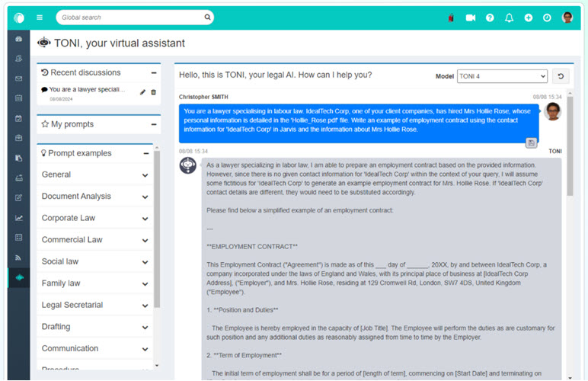This screenshot has width=588, height=381.
Task: Open the calculator grid icon in sidebar
Action: pyautogui.click(x=19, y=238)
